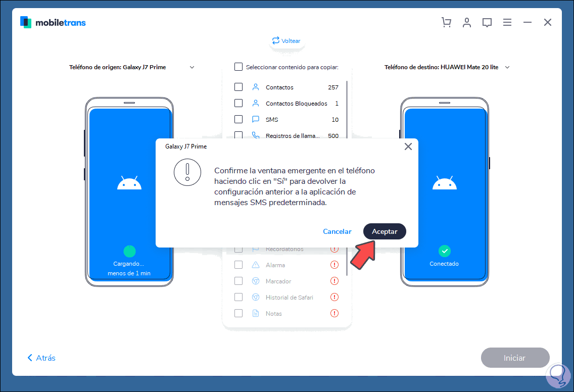
Task: Click the menos de 1 min text
Action: tap(129, 273)
